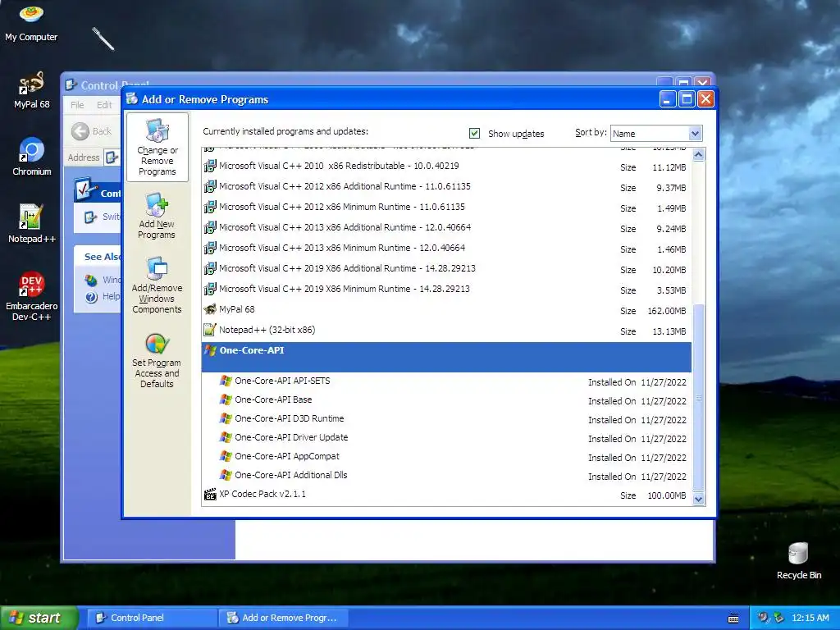Select Microsoft Visual C++ 2019 X86 Additional Runtime

point(446,269)
